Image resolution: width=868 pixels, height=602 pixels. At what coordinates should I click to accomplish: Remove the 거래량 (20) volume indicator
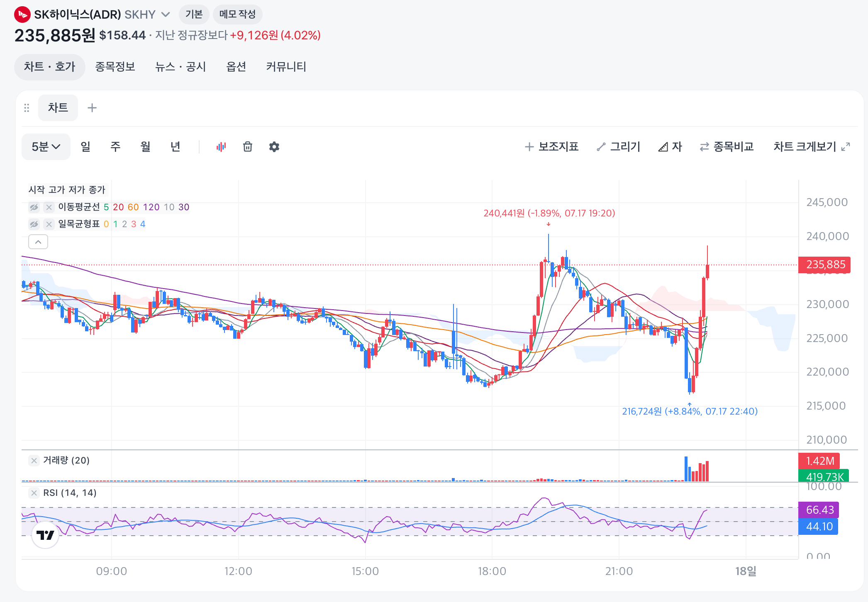point(34,461)
